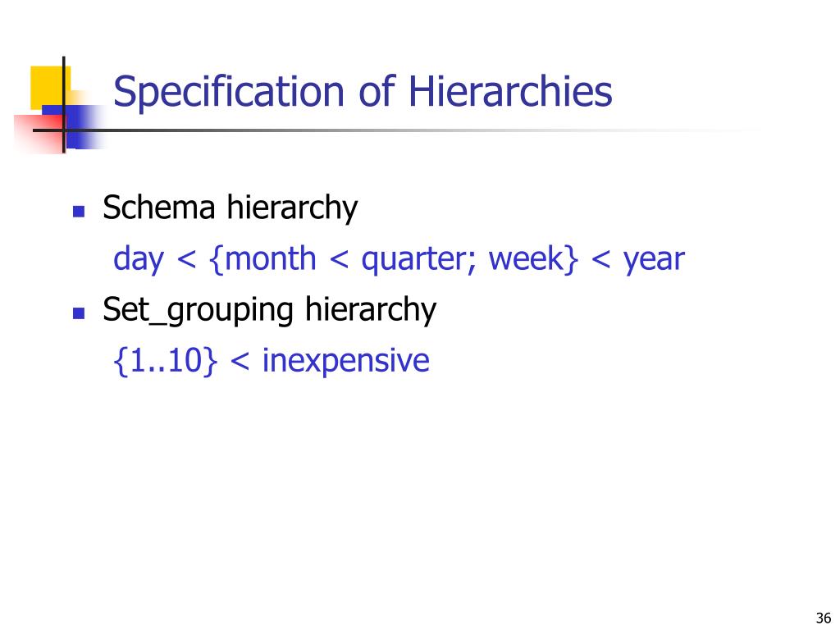The image size is (840, 630).
Task: Click slide number 36 in the corner
Action: (x=824, y=618)
